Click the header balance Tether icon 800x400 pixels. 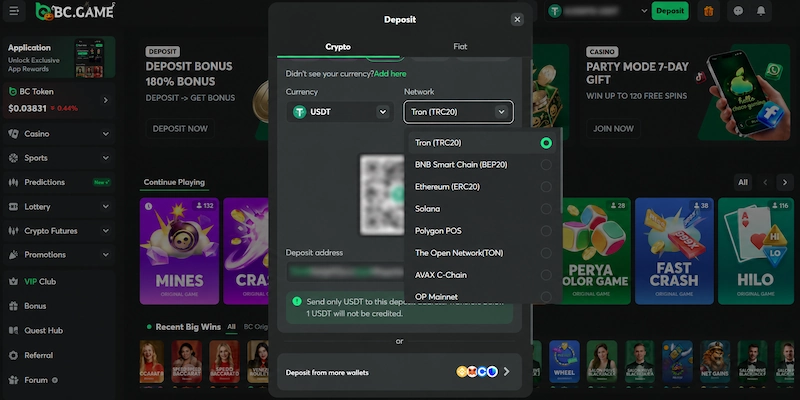click(x=555, y=11)
